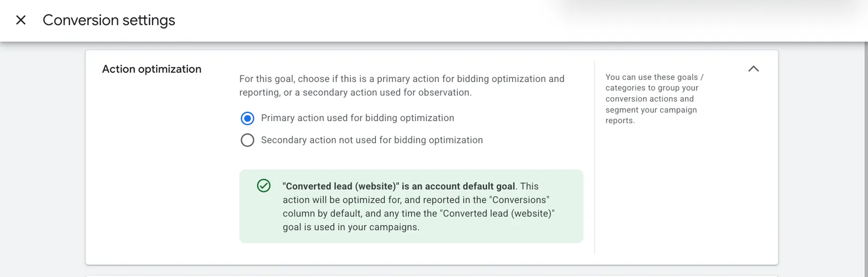
Task: Click the green default goal notice box
Action: (411, 206)
